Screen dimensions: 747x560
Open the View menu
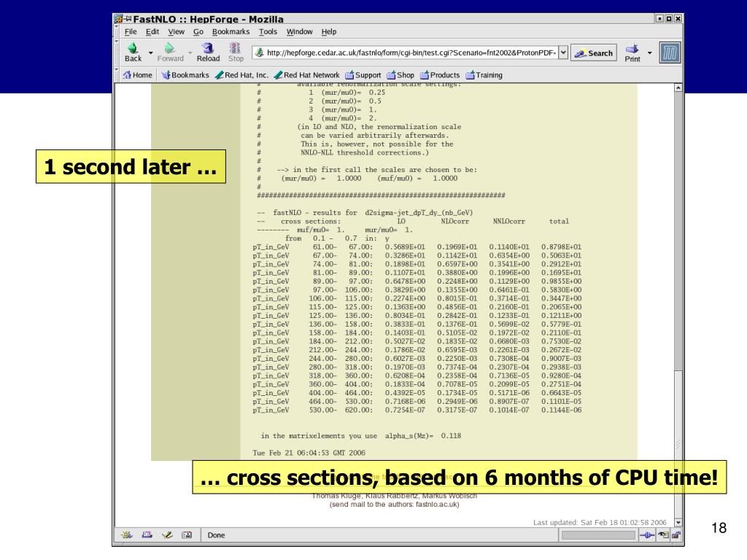[176, 31]
